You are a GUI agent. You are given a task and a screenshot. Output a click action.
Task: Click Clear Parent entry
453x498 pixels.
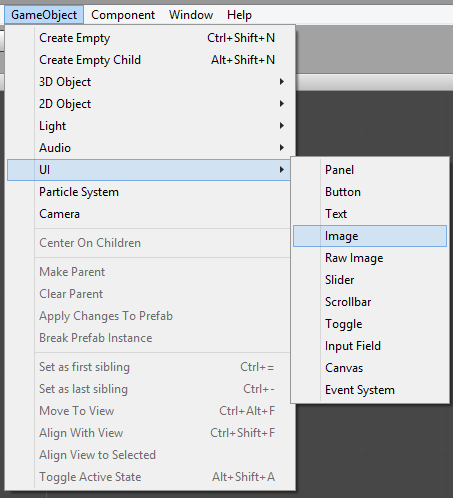point(149,294)
